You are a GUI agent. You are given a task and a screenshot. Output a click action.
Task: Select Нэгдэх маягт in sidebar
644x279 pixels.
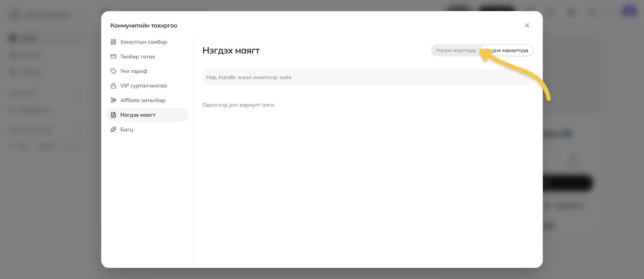click(147, 115)
